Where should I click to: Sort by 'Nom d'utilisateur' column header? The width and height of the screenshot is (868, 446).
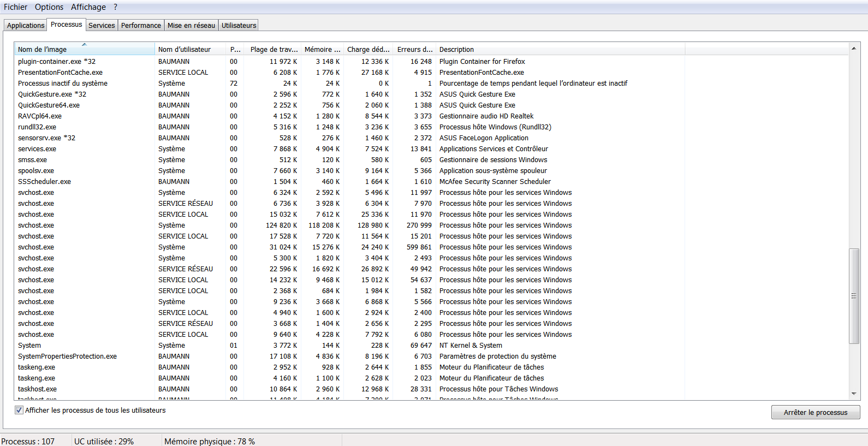tap(189, 50)
